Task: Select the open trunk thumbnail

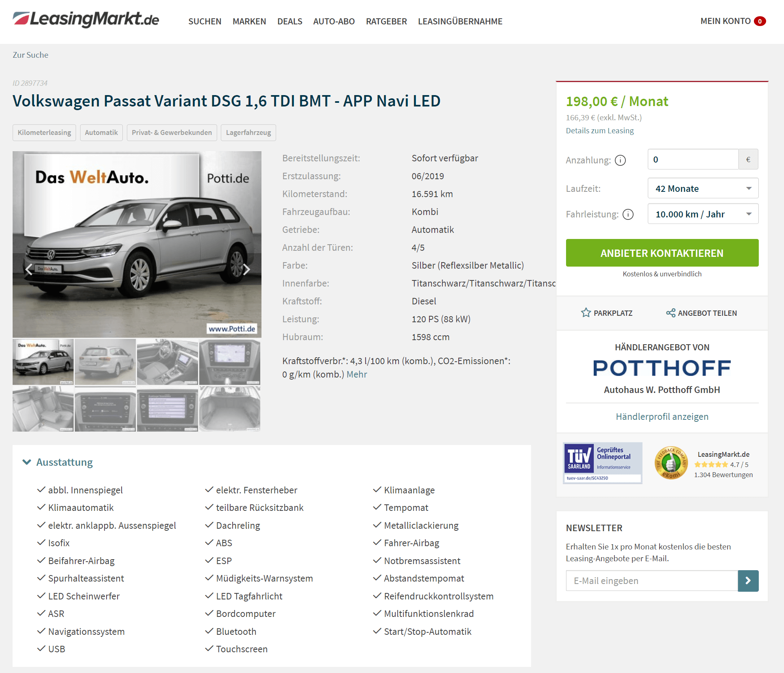Action: point(230,408)
